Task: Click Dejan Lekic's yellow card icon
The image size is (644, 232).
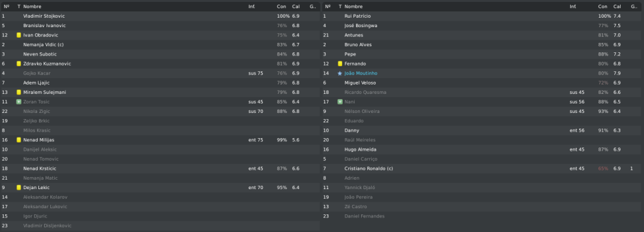Action: (18, 188)
